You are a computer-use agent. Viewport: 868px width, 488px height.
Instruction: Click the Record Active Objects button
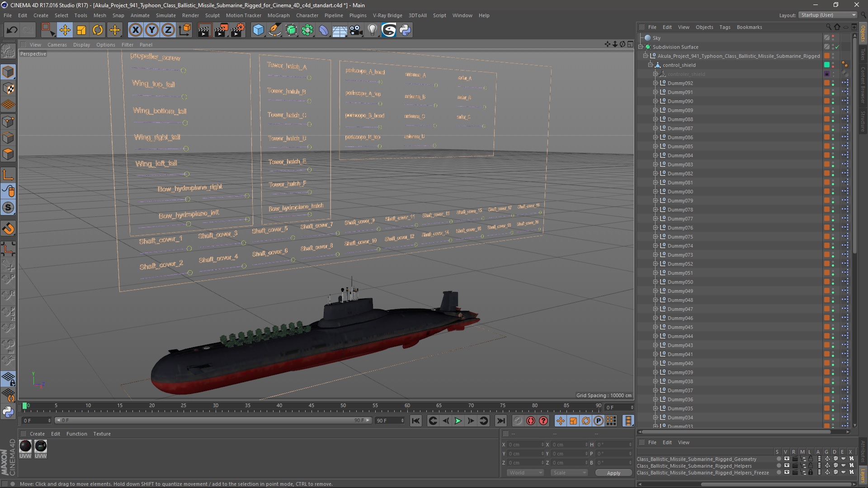pos(518,421)
